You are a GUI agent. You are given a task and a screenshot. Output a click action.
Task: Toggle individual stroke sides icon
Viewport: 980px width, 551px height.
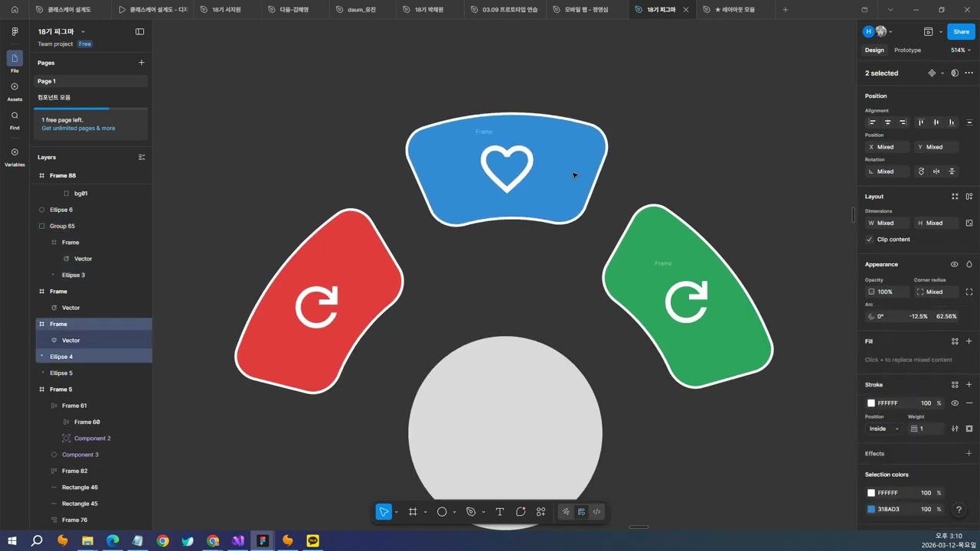pos(969,429)
